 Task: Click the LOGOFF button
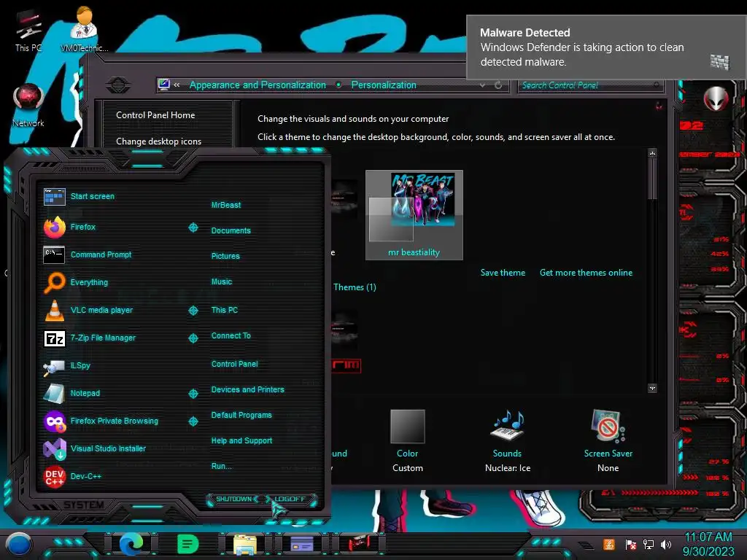(290, 499)
